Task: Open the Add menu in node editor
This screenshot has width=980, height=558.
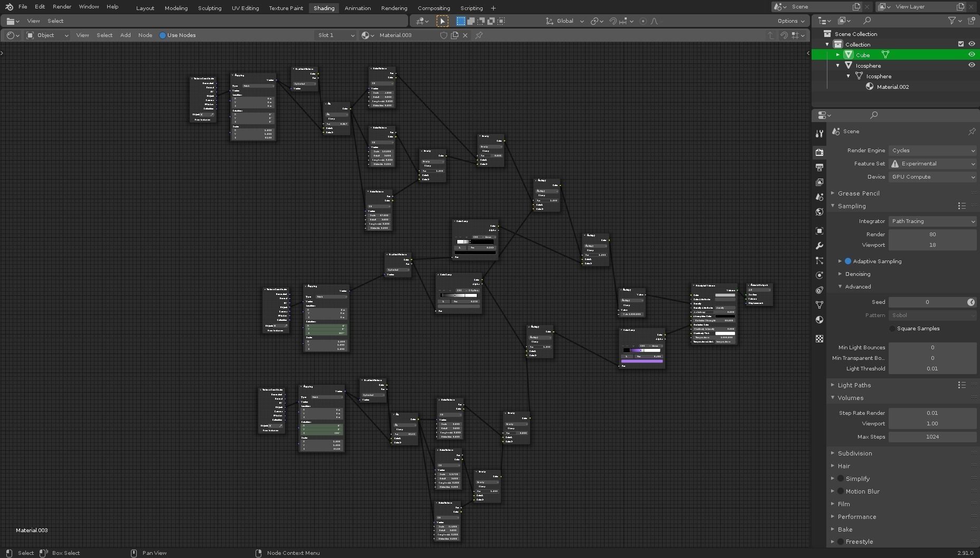Action: 125,35
